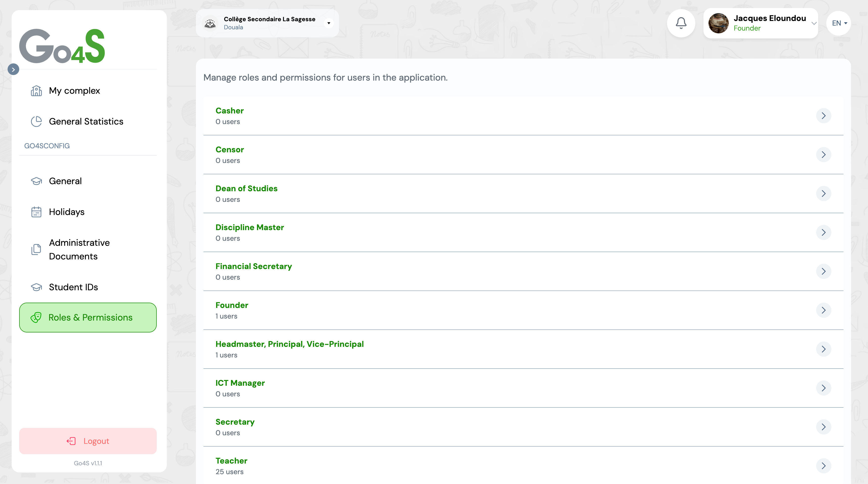Select General in the sidebar menu

[x=65, y=181]
